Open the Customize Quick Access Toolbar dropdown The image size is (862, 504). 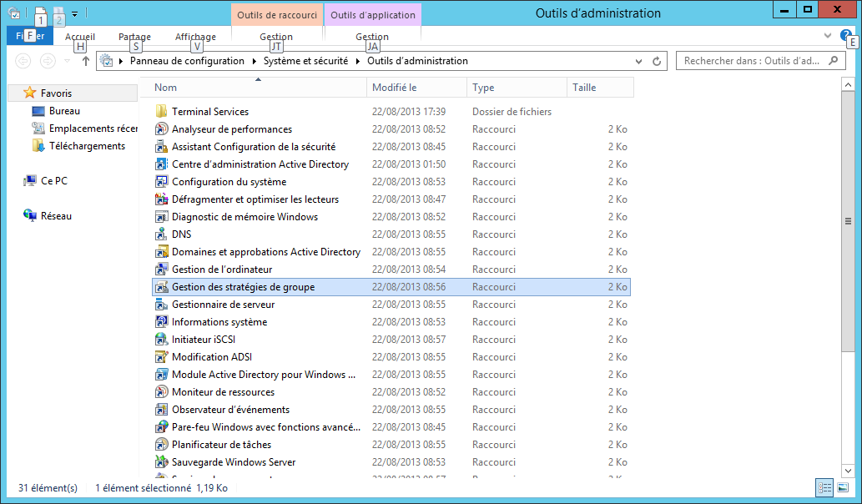[x=75, y=13]
